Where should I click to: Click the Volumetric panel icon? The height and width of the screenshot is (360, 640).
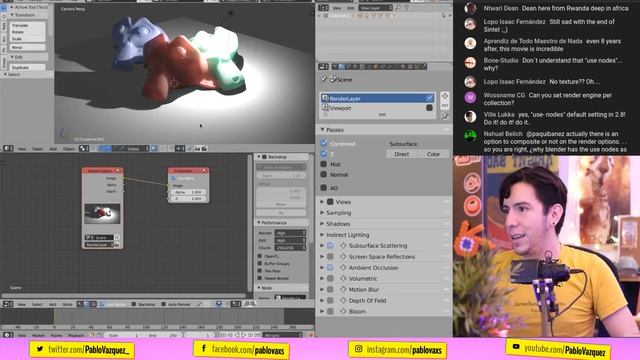point(343,278)
